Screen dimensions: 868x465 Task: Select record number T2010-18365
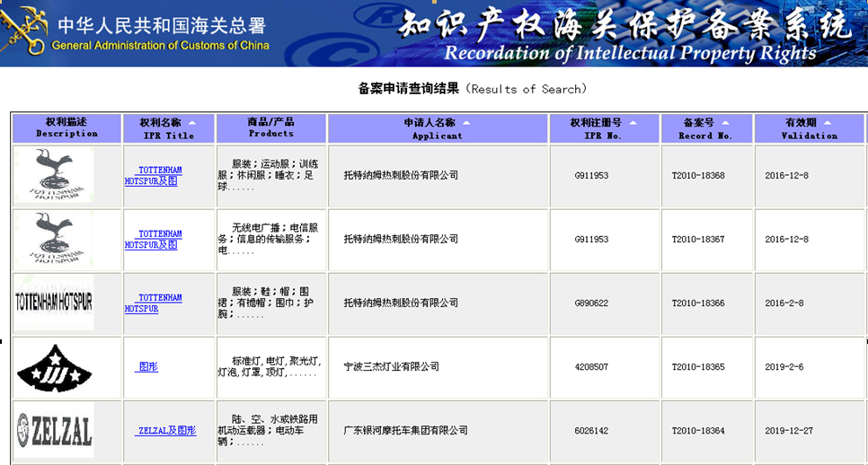click(698, 366)
